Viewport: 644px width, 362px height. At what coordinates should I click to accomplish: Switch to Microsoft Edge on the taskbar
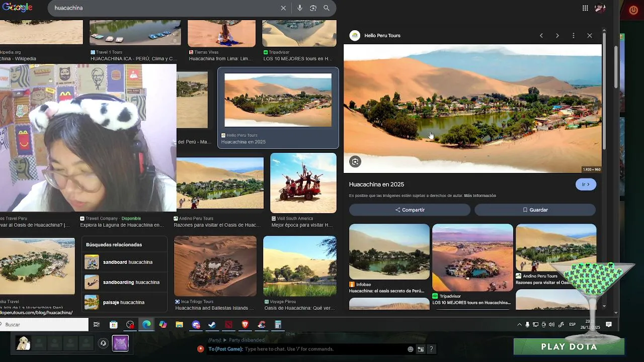tap(146, 325)
